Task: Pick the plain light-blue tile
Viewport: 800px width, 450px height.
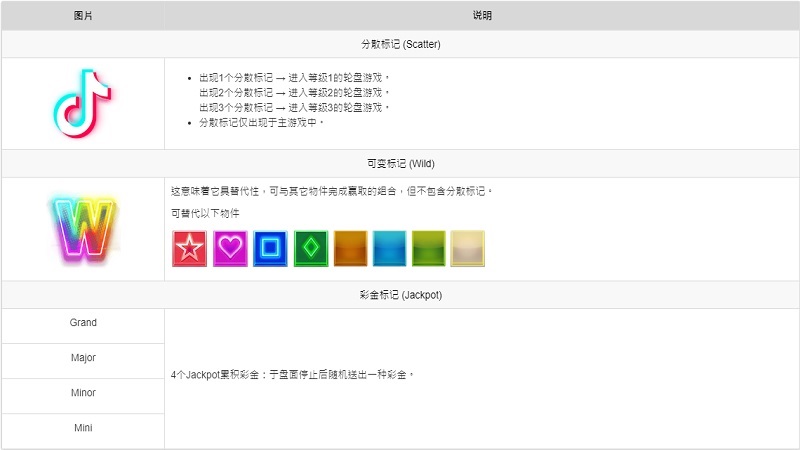Action: point(390,248)
